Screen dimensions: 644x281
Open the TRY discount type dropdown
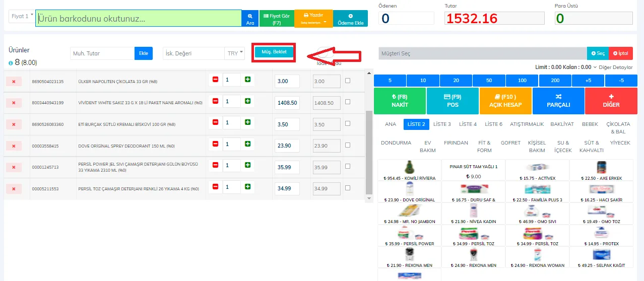click(235, 53)
